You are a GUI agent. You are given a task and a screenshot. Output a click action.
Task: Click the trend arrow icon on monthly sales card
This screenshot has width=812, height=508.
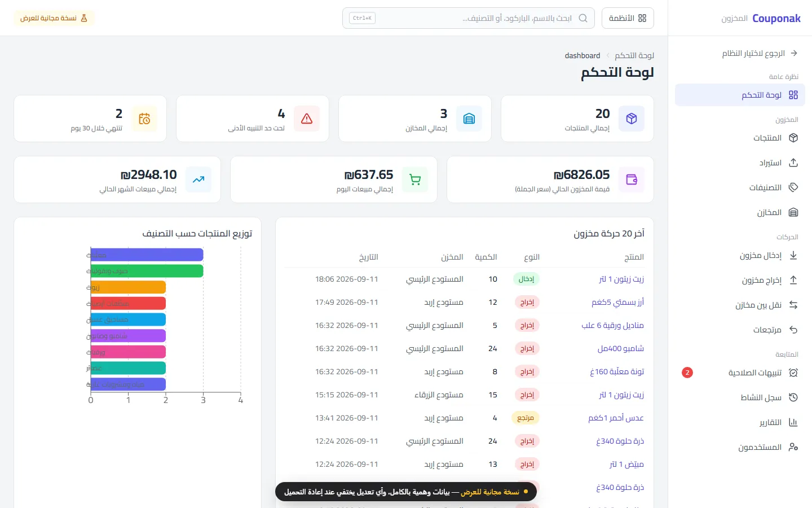[198, 179]
